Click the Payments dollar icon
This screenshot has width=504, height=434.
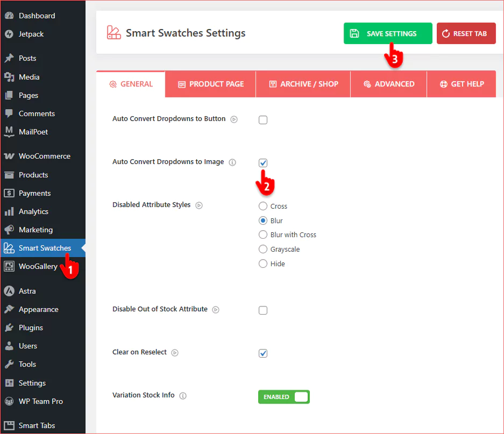[9, 193]
